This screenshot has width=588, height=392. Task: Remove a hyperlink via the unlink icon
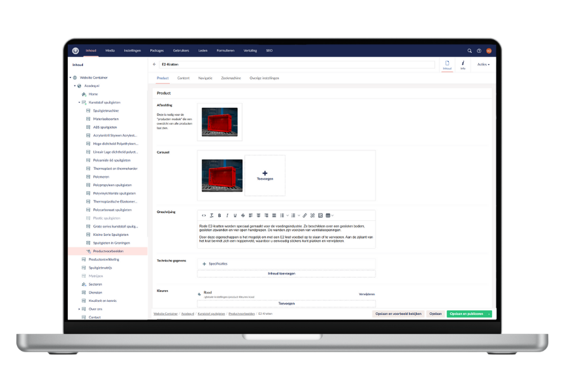tap(312, 216)
